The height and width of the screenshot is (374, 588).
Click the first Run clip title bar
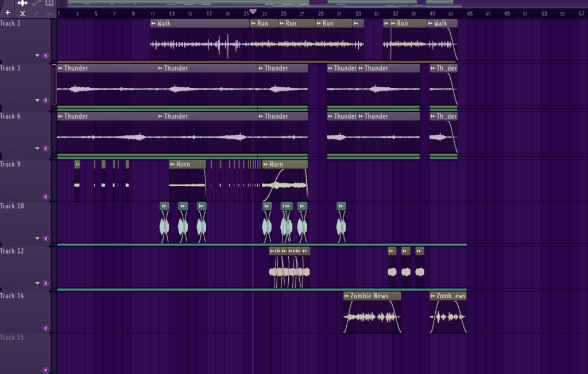click(263, 24)
